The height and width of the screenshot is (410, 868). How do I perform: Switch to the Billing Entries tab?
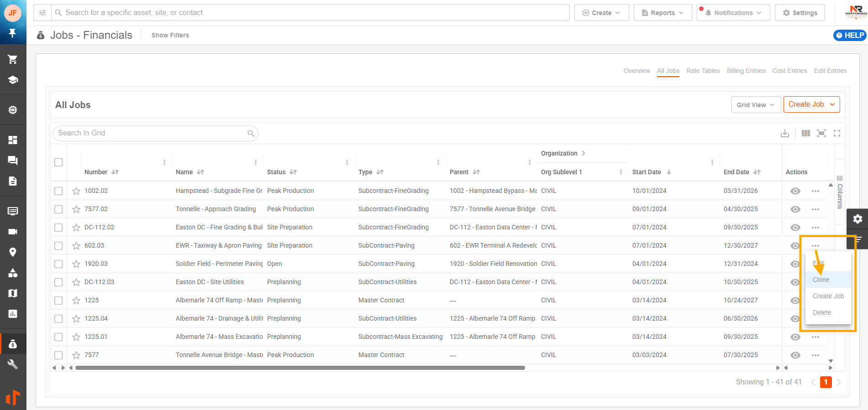pos(746,71)
